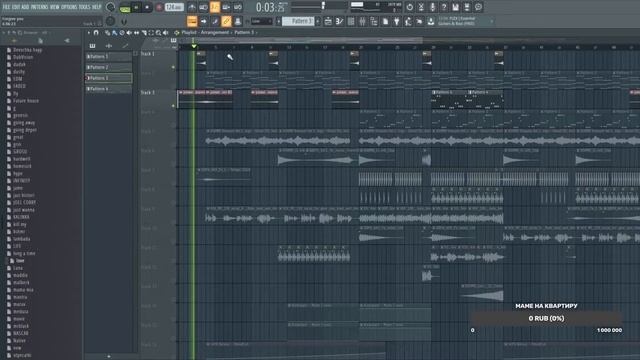
Task: Click the audio editor scissors icon
Action: [421, 7]
